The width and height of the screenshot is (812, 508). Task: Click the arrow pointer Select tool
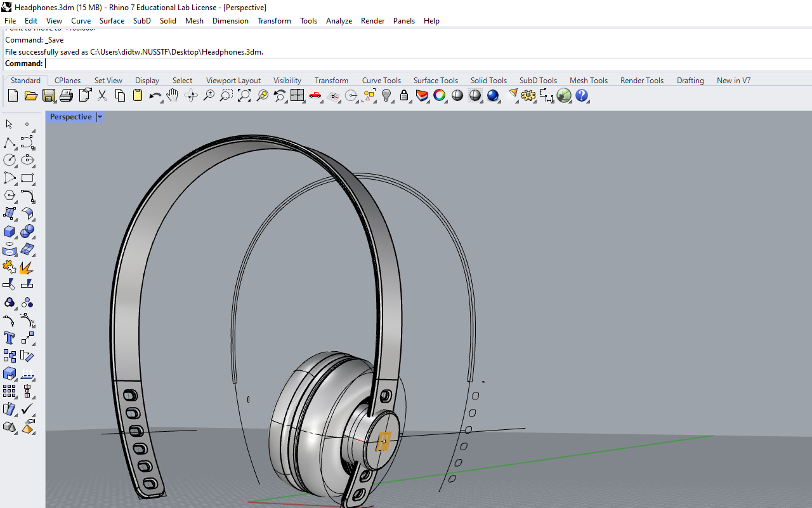(x=10, y=124)
